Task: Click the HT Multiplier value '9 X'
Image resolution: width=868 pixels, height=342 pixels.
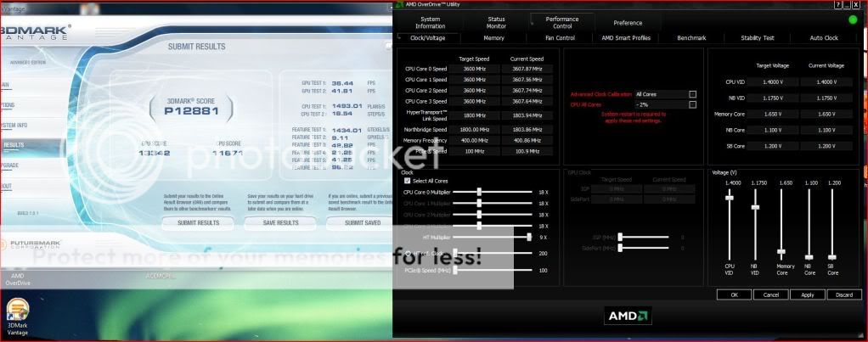Action: tap(543, 238)
